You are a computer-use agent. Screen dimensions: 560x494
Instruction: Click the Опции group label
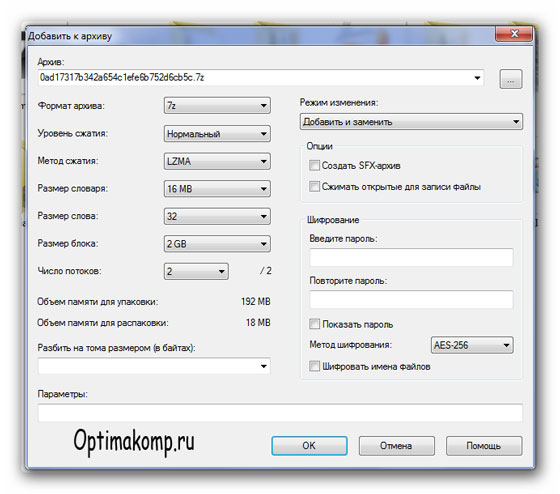tap(319, 146)
